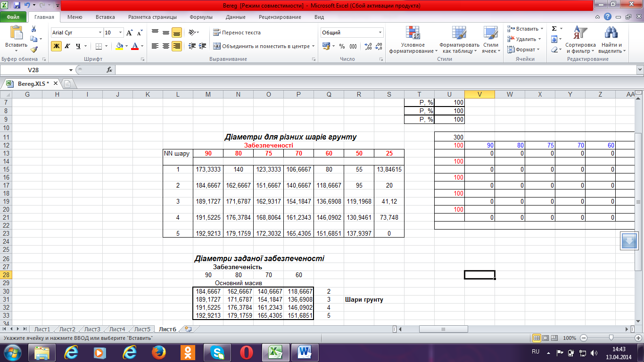Screen dimensions: 644x362
Task: Zoom in with the plus button
Action: [638, 338]
